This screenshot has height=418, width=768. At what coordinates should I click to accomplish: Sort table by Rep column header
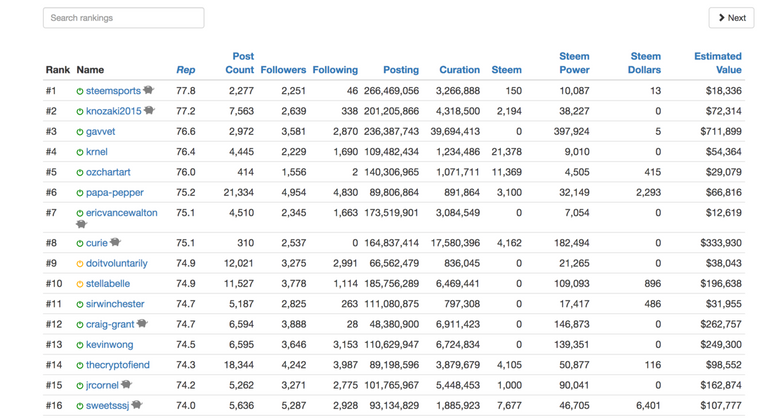click(185, 70)
